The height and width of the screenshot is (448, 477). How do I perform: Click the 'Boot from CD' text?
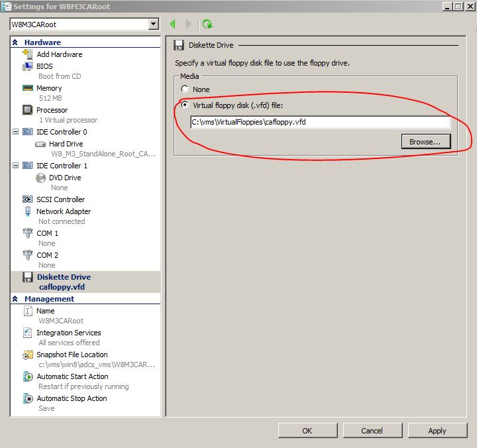click(60, 76)
